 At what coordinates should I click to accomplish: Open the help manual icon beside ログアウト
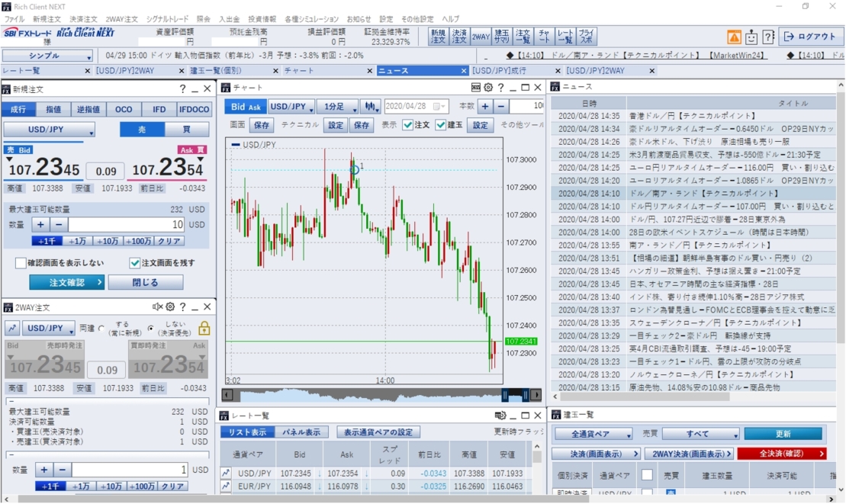(768, 37)
